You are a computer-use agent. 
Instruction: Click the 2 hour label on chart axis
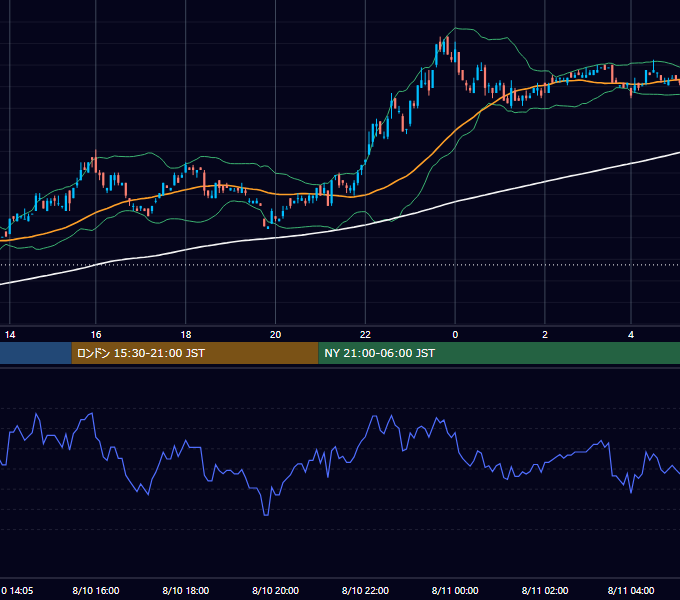coord(545,335)
